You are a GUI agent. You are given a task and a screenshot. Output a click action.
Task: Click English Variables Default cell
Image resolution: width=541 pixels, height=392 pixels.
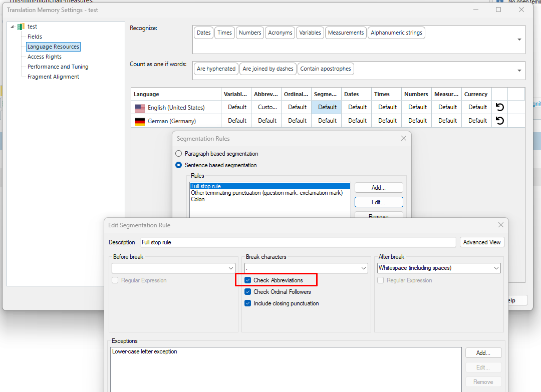237,107
